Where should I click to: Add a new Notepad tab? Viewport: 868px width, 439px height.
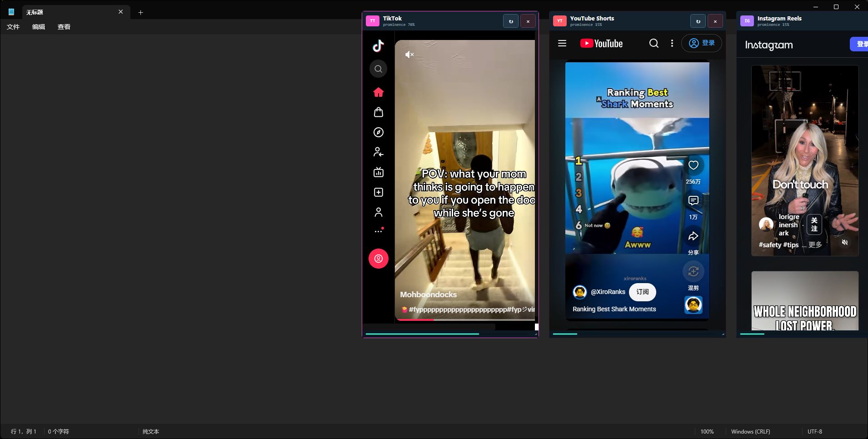click(140, 12)
